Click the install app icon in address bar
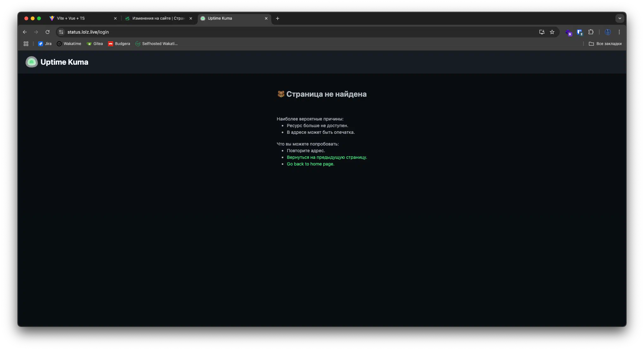This screenshot has width=644, height=350. tap(542, 32)
